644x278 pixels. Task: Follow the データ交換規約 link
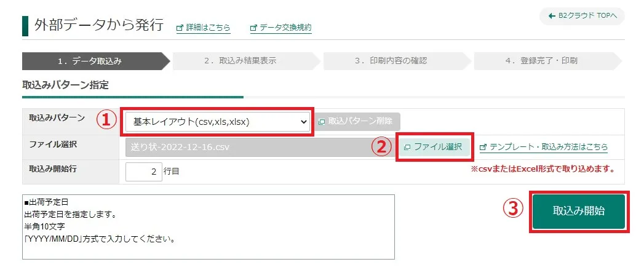point(285,28)
